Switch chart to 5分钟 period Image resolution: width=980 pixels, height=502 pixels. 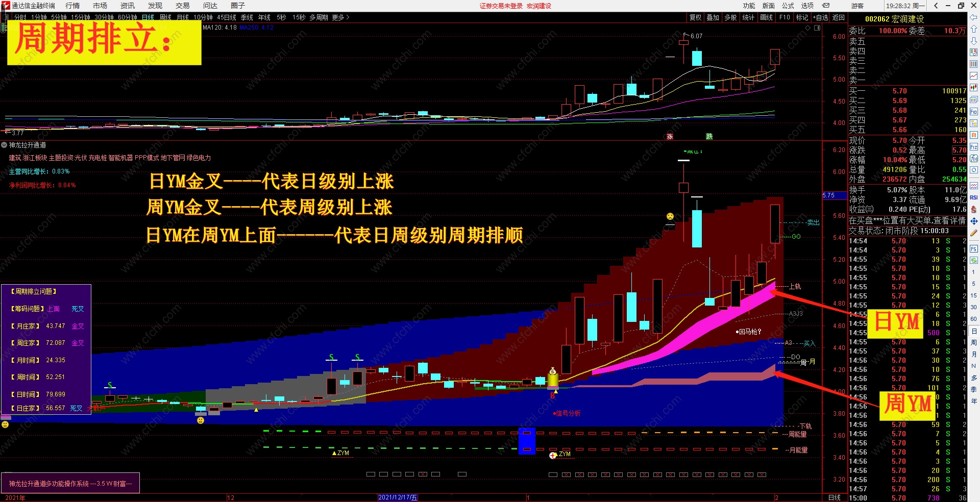tap(59, 17)
